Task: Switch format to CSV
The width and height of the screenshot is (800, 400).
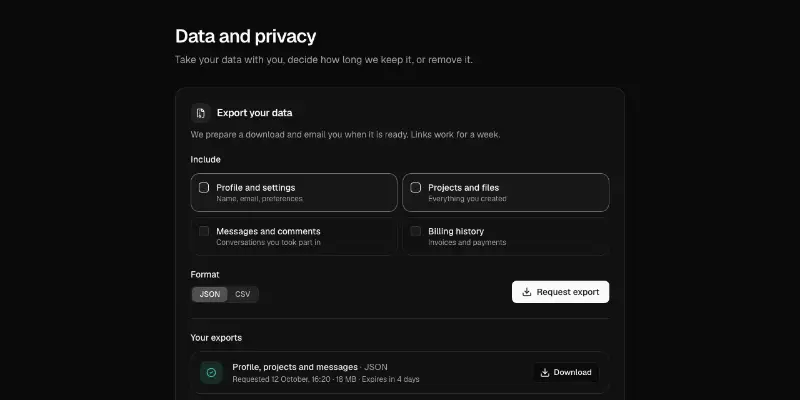Action: pyautogui.click(x=243, y=294)
